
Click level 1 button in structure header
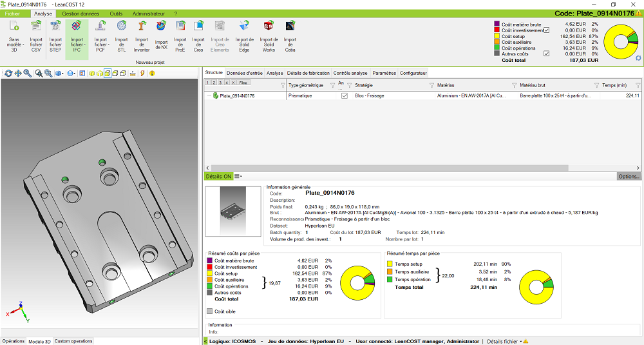(x=208, y=83)
